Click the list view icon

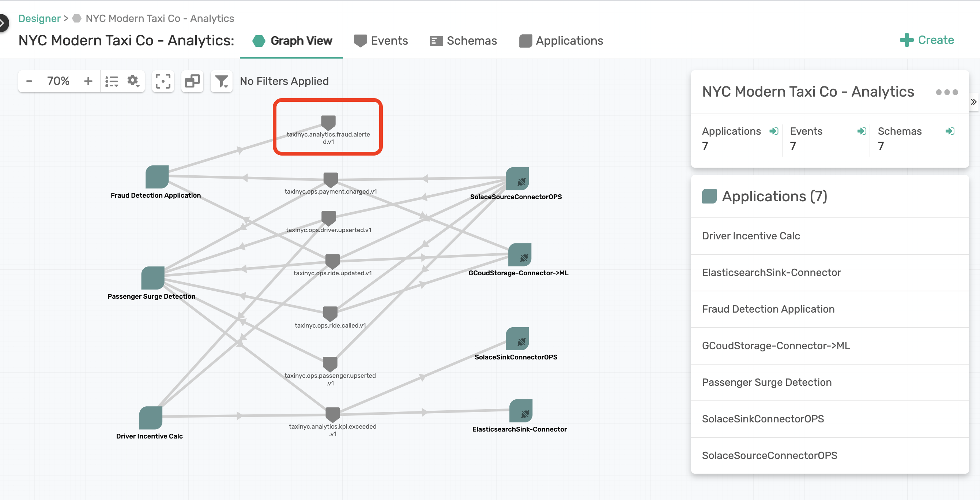tap(113, 81)
